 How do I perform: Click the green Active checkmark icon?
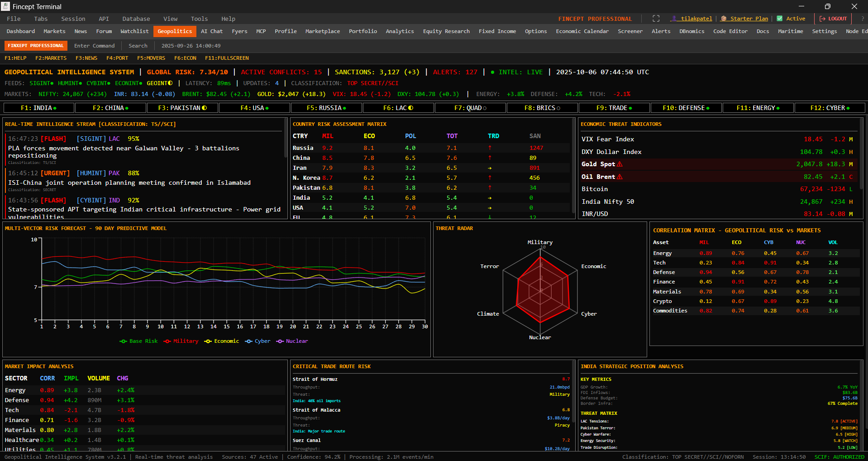780,19
